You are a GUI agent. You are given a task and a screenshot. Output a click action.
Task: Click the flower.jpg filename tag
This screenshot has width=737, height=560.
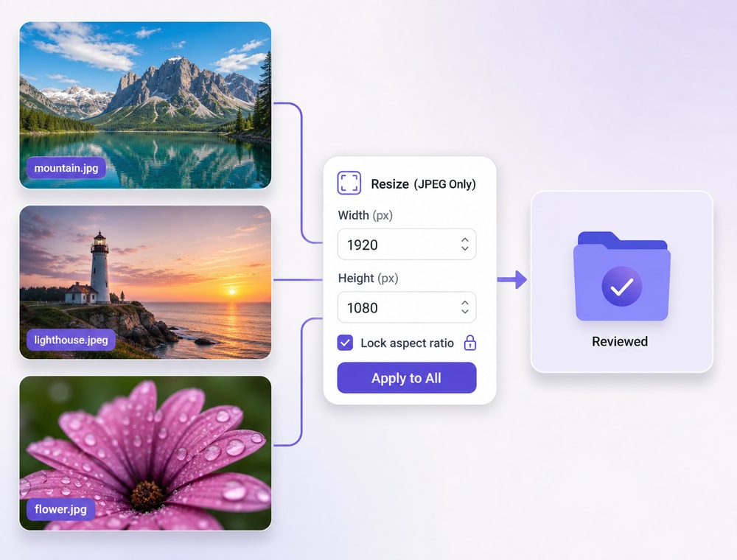60,509
